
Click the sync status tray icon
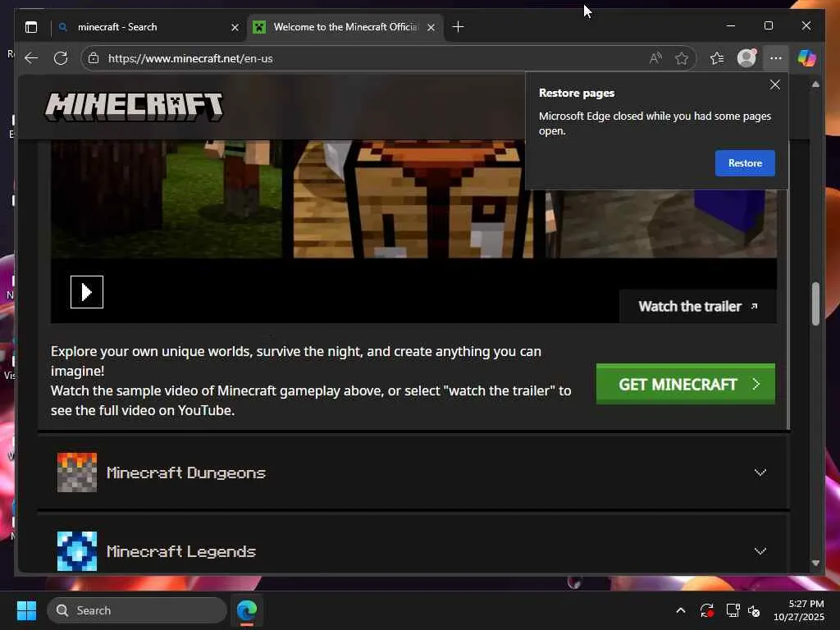click(x=706, y=610)
